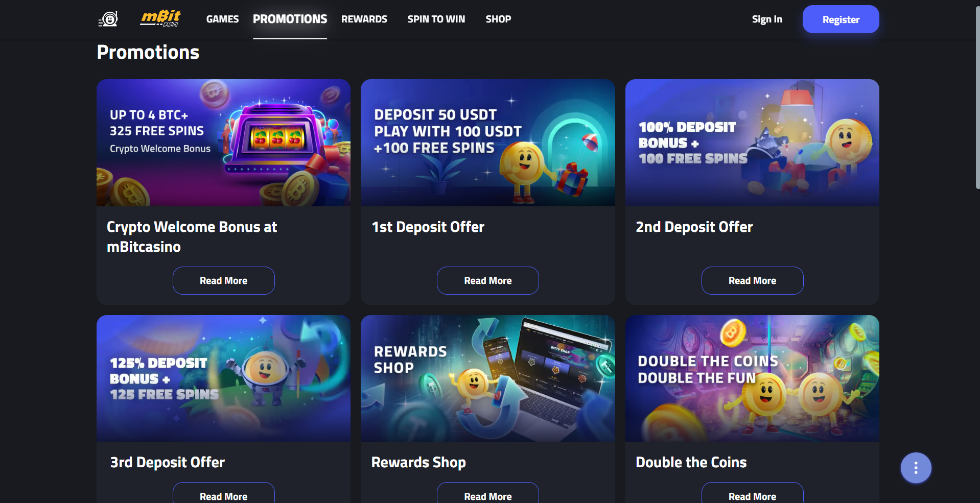This screenshot has height=503, width=980.
Task: Open the GAMES menu item
Action: (x=222, y=19)
